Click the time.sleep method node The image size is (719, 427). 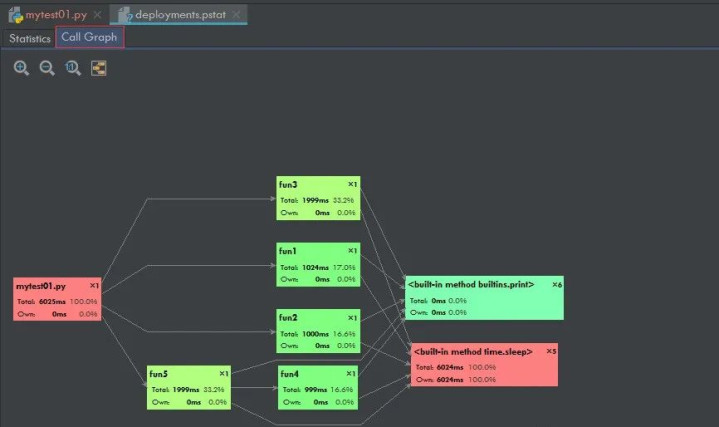click(483, 365)
